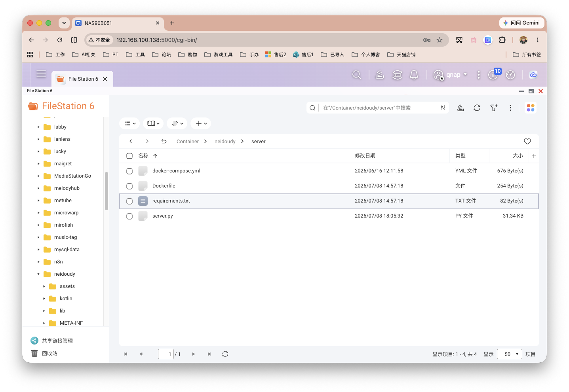569x392 pixels.
Task: Sort by the 修改日期 column header
Action: click(x=365, y=156)
